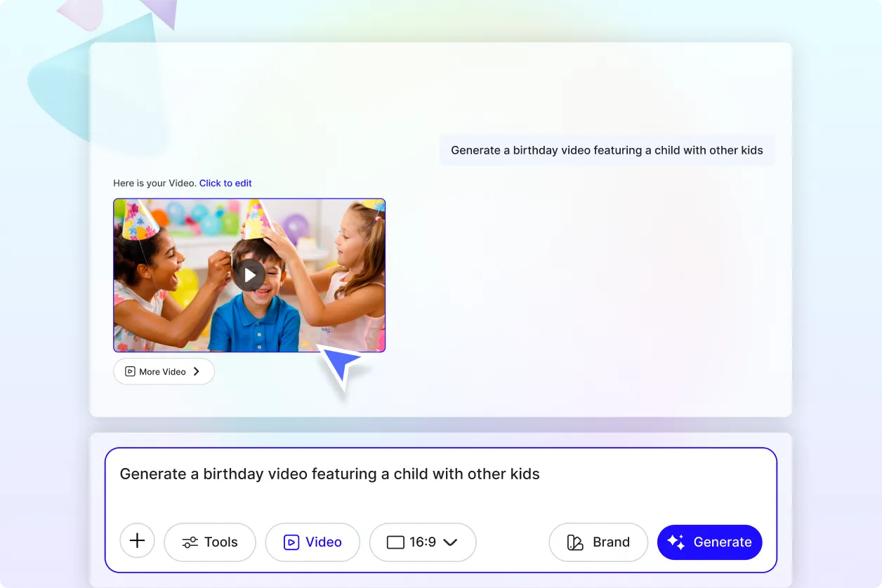Screen dimensions: 882x588
Task: Click the video icon inside More Video
Action: point(130,371)
